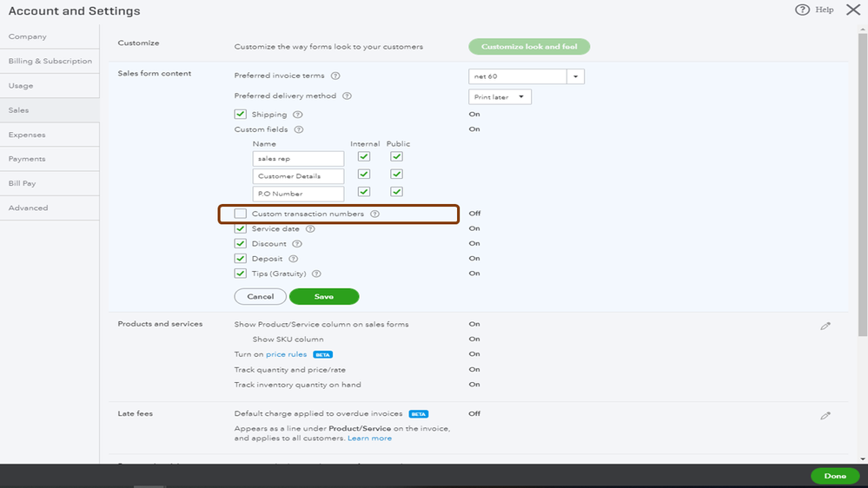Click the P.O Number custom field input
The width and height of the screenshot is (868, 488).
point(298,194)
